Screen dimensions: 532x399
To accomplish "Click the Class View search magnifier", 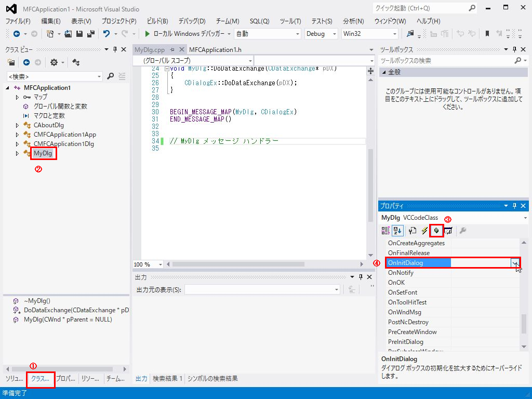I will [x=110, y=76].
